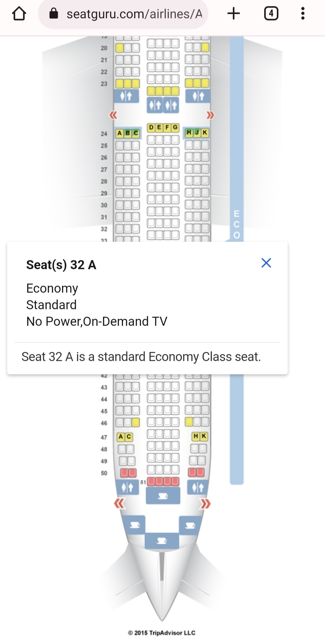This screenshot has height=644, width=325.
Task: Tap the browser home icon
Action: pos(19,14)
